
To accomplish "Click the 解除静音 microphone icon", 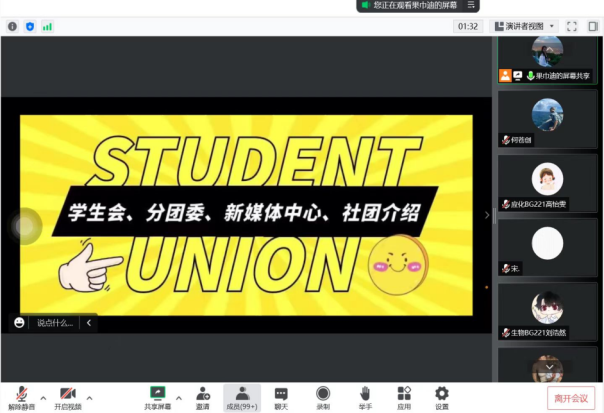I will pyautogui.click(x=21, y=393).
